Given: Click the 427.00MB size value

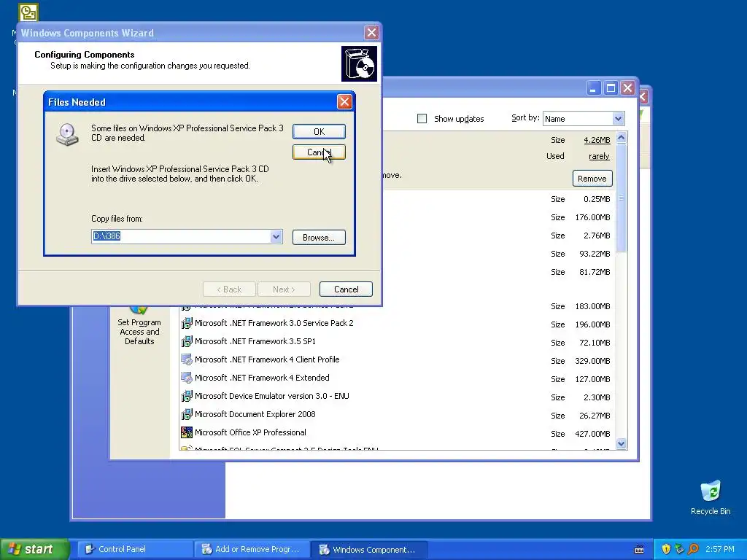Looking at the screenshot, I should (x=592, y=434).
